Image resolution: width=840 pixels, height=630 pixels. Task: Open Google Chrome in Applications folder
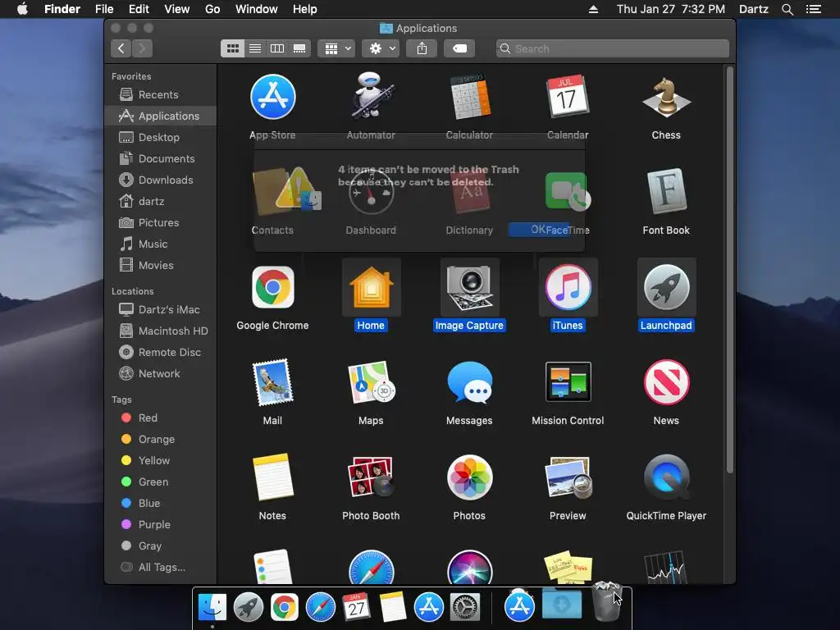pyautogui.click(x=272, y=287)
